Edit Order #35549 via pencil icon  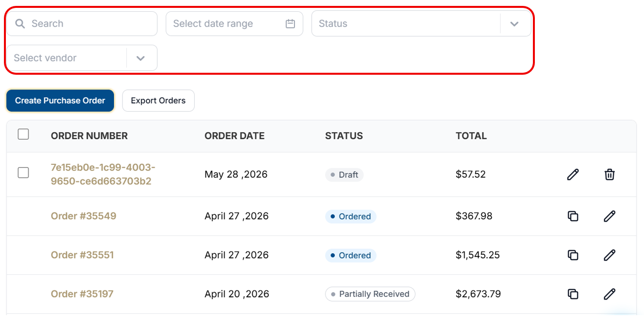(x=610, y=216)
